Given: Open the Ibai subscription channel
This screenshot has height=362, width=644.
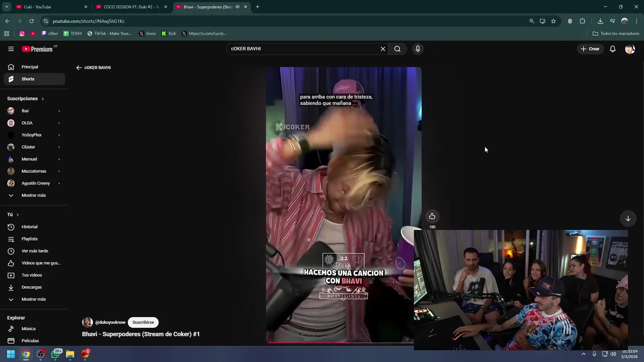Looking at the screenshot, I should click(34, 111).
